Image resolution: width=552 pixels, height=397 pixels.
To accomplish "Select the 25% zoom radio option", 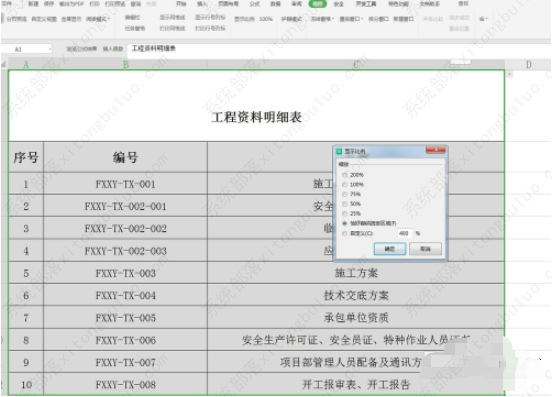I will point(351,214).
